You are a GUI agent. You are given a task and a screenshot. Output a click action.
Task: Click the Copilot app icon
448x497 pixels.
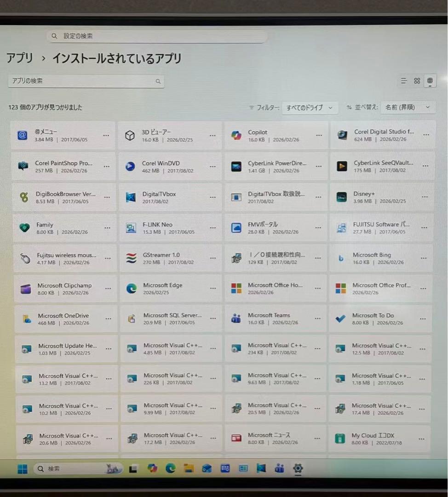pyautogui.click(x=236, y=135)
